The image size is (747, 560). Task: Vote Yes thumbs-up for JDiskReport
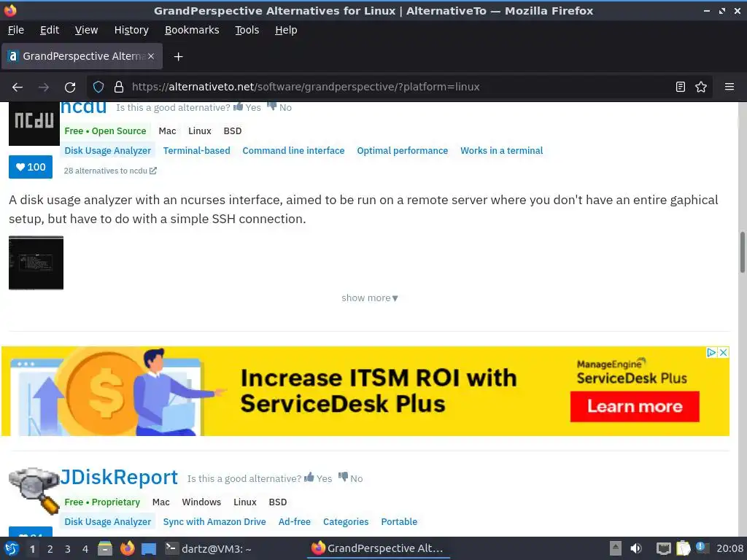(318, 478)
